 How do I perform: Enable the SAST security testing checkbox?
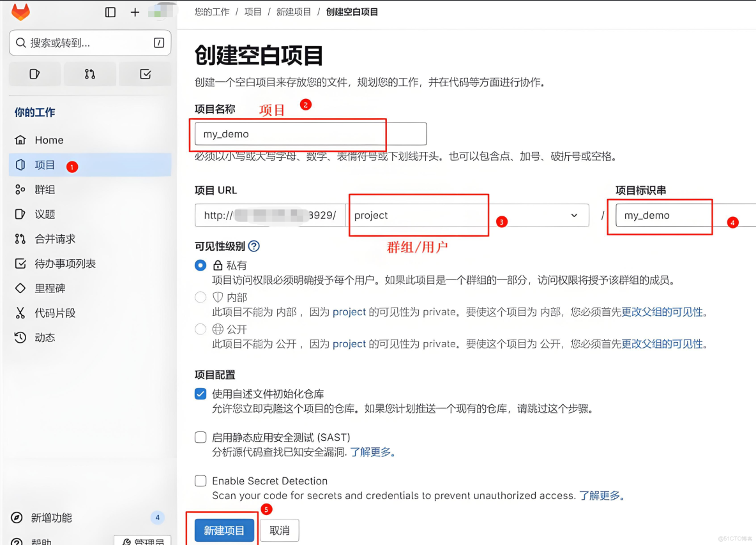(x=200, y=437)
